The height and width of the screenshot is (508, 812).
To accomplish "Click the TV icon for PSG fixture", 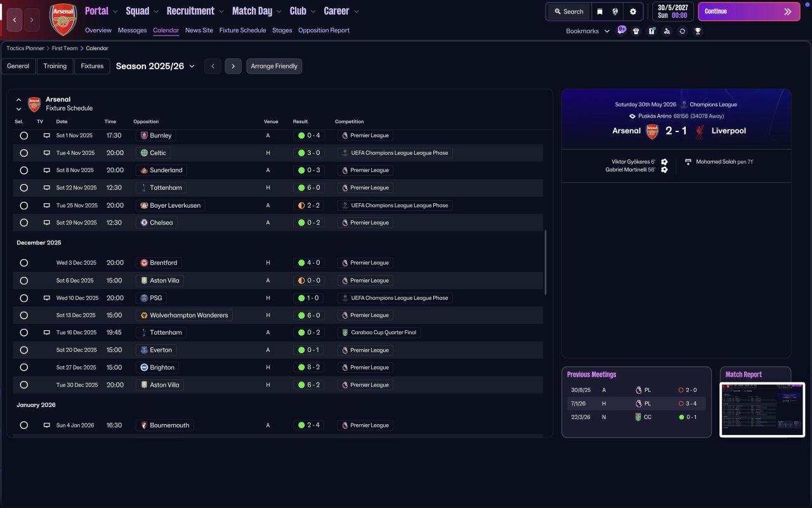I will click(x=46, y=298).
